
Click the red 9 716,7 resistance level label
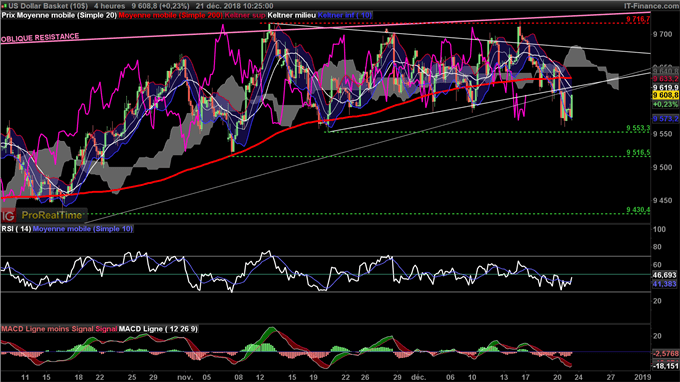click(x=638, y=19)
